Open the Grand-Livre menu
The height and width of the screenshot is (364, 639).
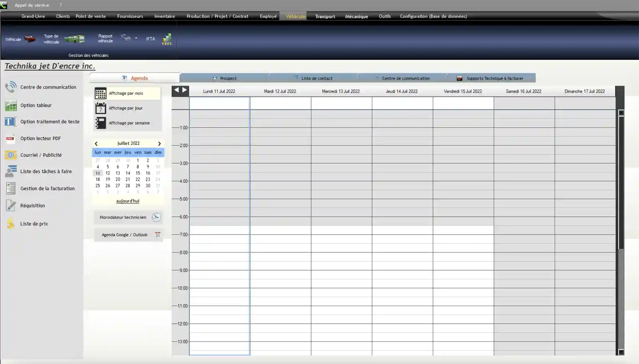(33, 16)
